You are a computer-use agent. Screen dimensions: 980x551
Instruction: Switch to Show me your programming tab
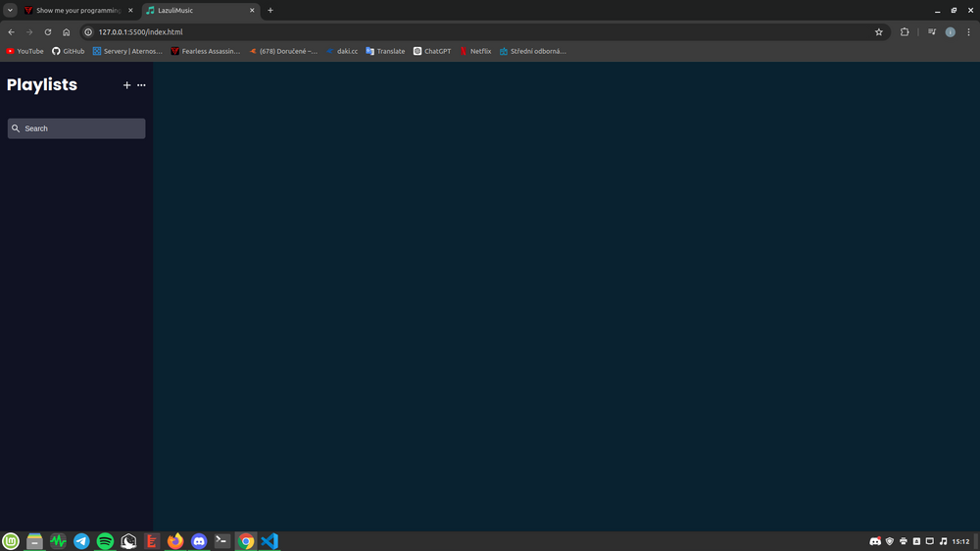click(78, 11)
